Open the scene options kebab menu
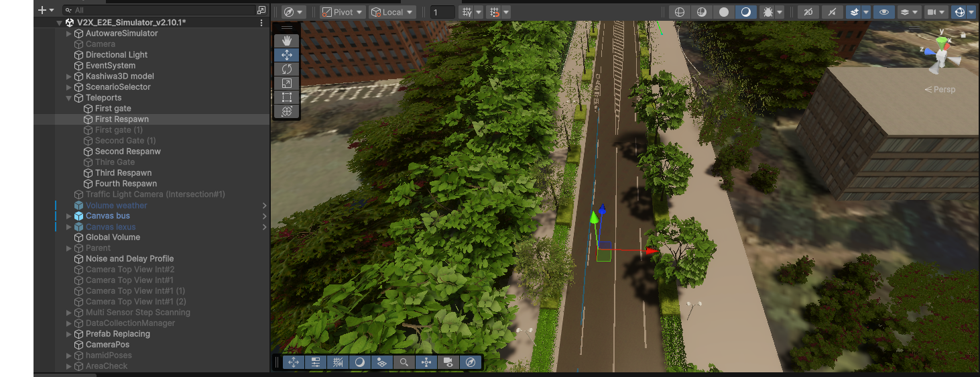Image resolution: width=980 pixels, height=377 pixels. tap(261, 23)
